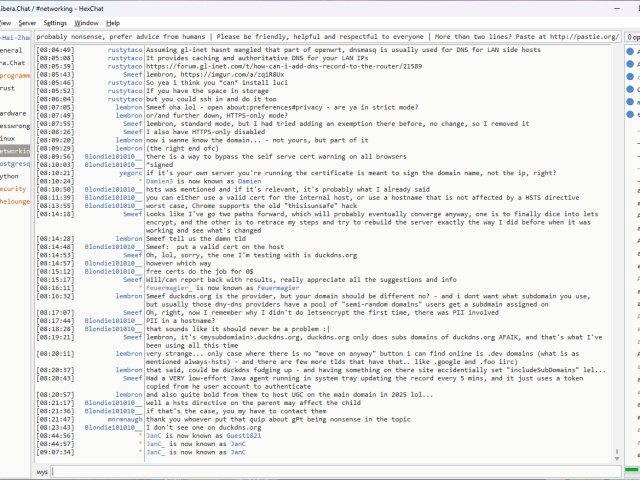Click the channel topic bar text
Screen dimensions: 640x480
[x=320, y=36]
